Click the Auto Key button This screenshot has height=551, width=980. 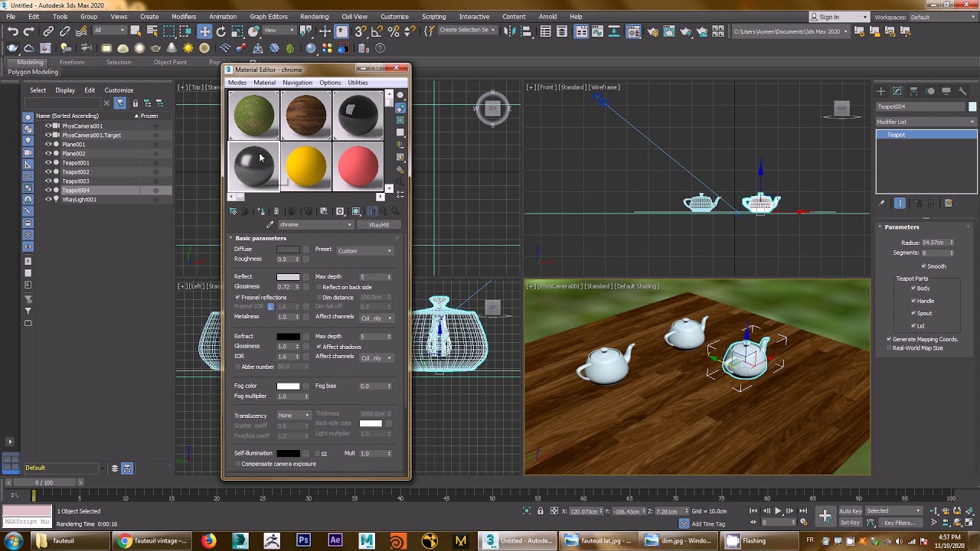pos(851,511)
